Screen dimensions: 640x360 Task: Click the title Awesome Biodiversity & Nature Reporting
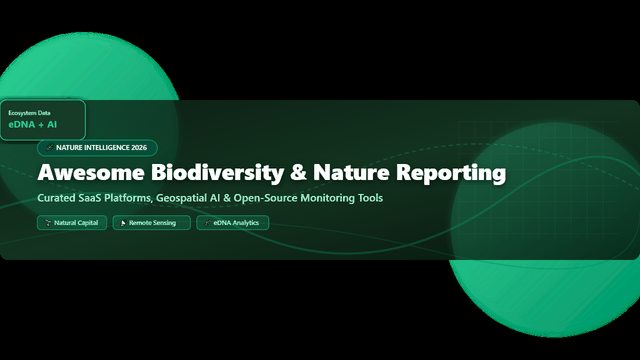(x=272, y=173)
